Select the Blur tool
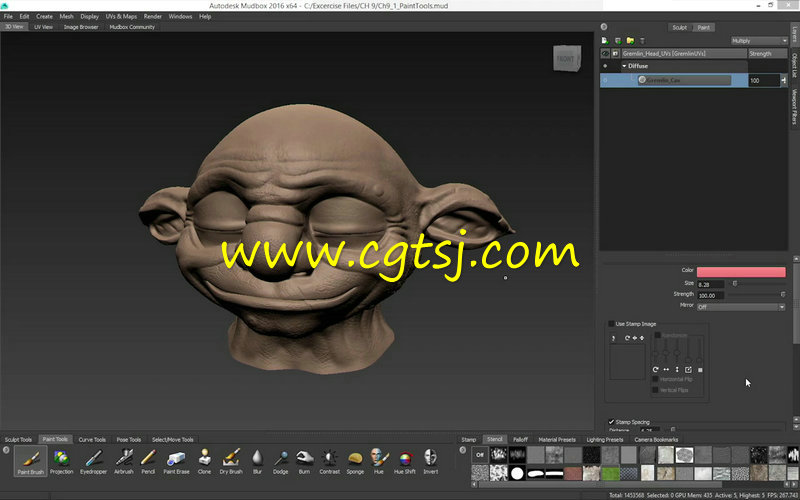The image size is (800, 500). pyautogui.click(x=257, y=461)
